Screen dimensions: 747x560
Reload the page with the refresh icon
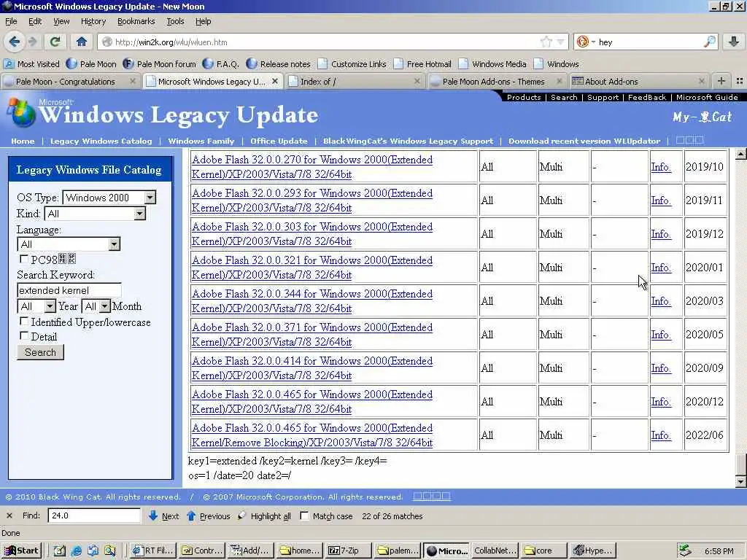(x=55, y=42)
